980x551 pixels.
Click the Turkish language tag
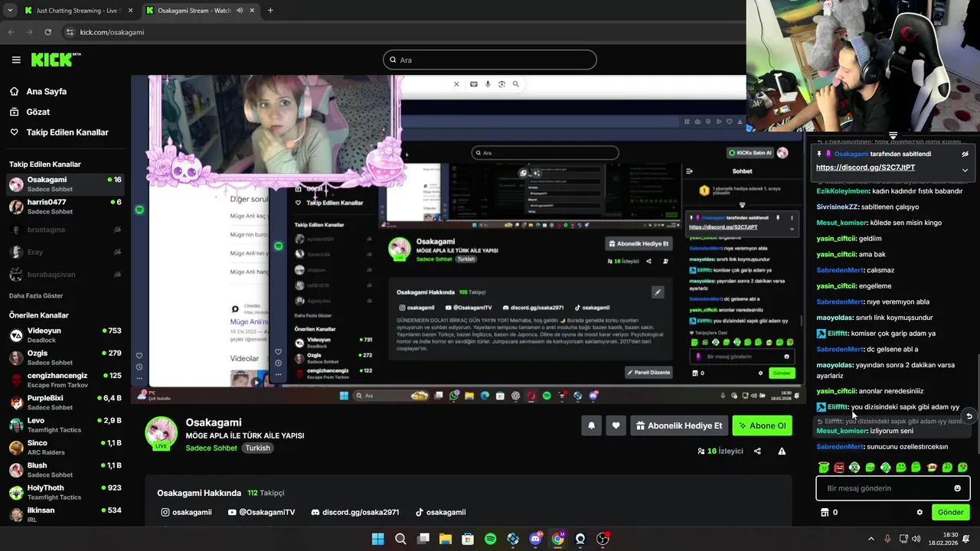(x=257, y=448)
